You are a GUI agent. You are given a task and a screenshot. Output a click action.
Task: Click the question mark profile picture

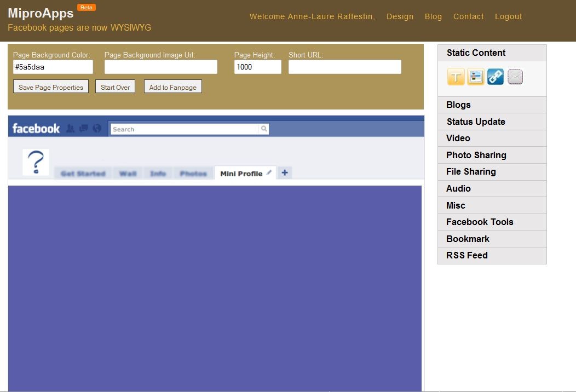pos(36,163)
